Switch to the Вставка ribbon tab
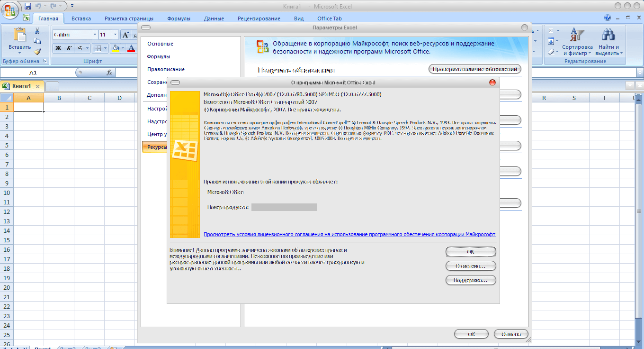The height and width of the screenshot is (349, 644). 81,18
